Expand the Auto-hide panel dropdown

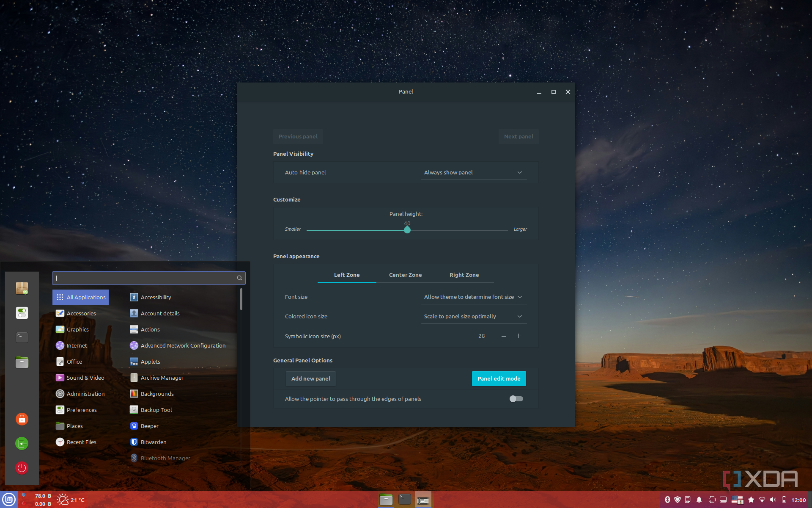pyautogui.click(x=474, y=172)
